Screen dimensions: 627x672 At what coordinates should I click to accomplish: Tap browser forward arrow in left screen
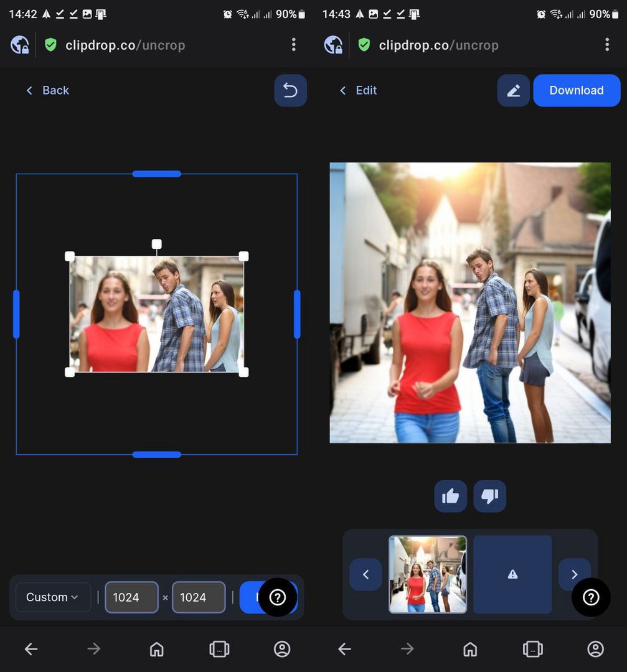93,649
